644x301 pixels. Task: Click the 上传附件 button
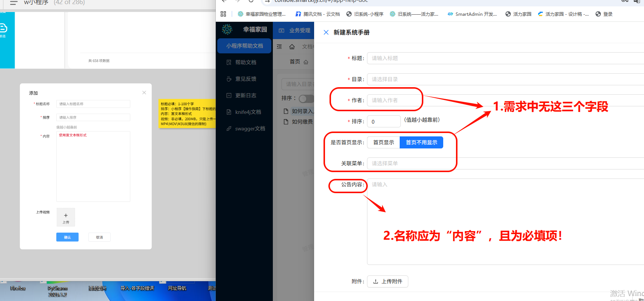387,281
